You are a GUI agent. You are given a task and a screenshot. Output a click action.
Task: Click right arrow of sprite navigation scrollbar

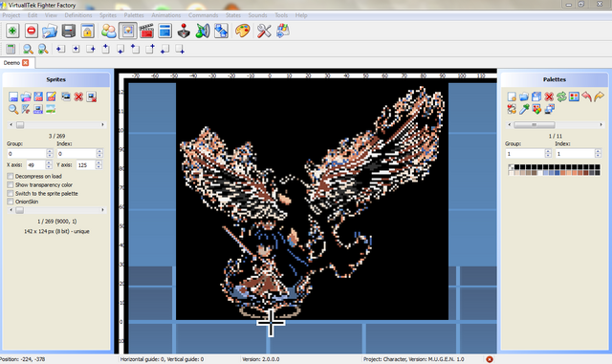(102, 125)
